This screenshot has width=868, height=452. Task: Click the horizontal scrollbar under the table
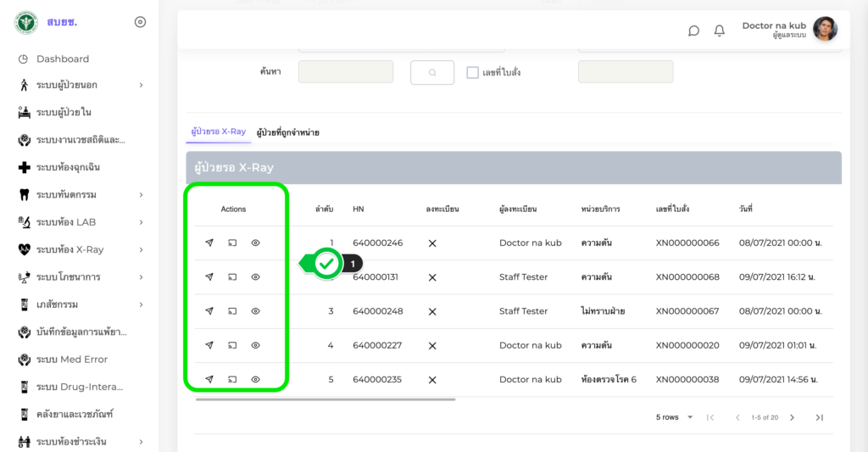(x=325, y=399)
